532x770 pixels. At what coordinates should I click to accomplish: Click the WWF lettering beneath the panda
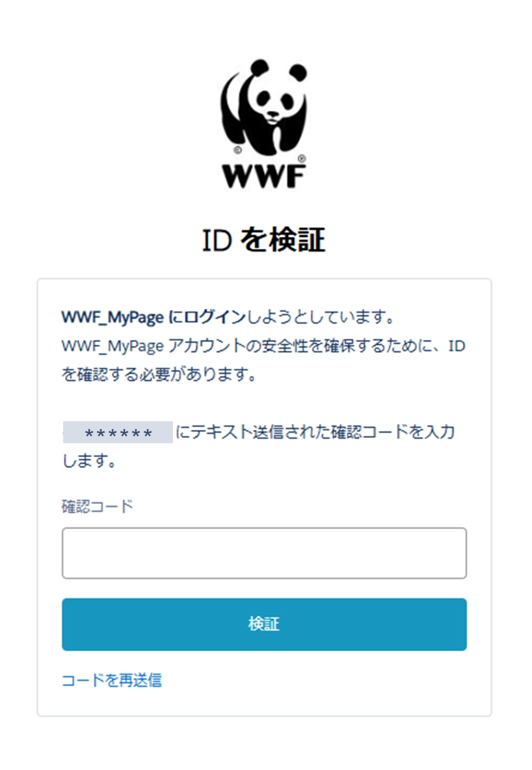(264, 176)
